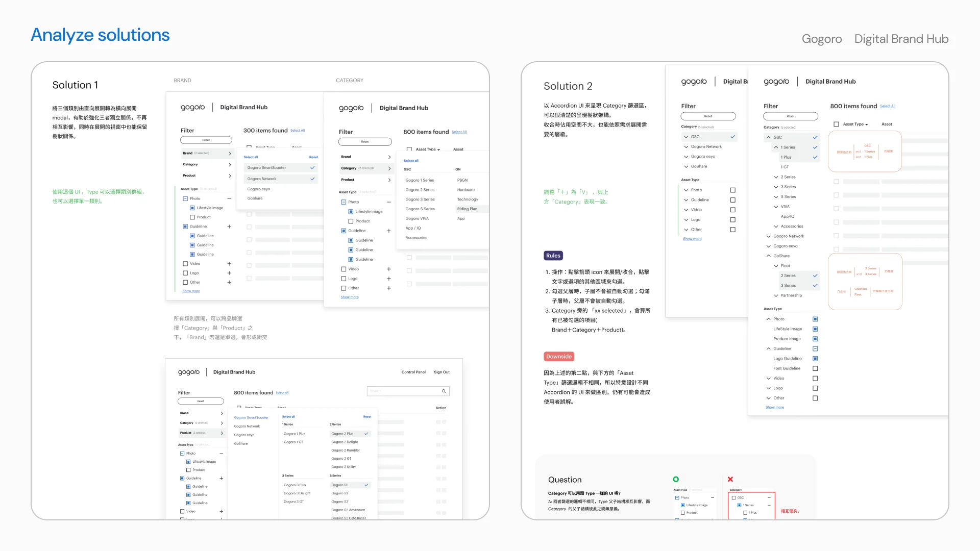
Task: Open the Category row chevron in the CATEGORY mockup
Action: 389,168
